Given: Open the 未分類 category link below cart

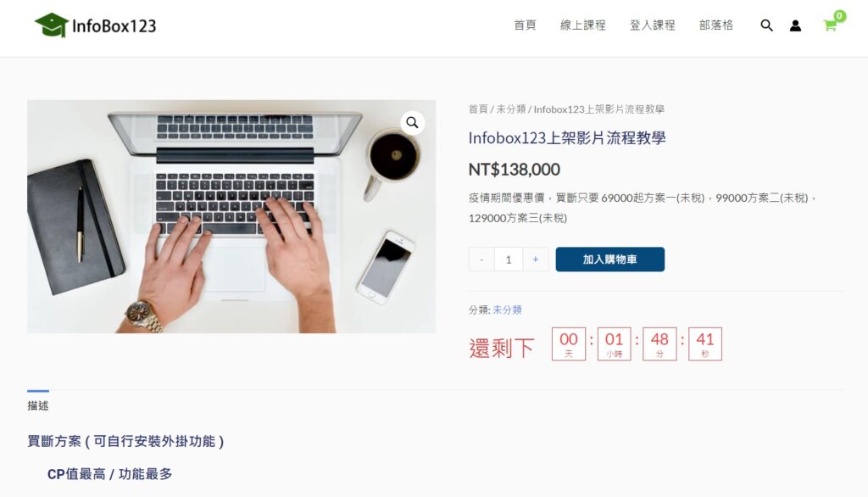Looking at the screenshot, I should [507, 310].
